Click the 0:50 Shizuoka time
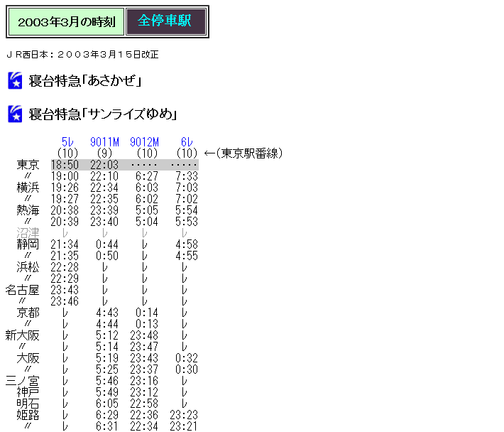This screenshot has width=504, height=432. click(107, 256)
